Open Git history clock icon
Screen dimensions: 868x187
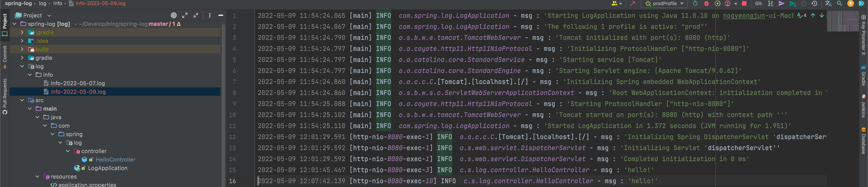(x=804, y=4)
